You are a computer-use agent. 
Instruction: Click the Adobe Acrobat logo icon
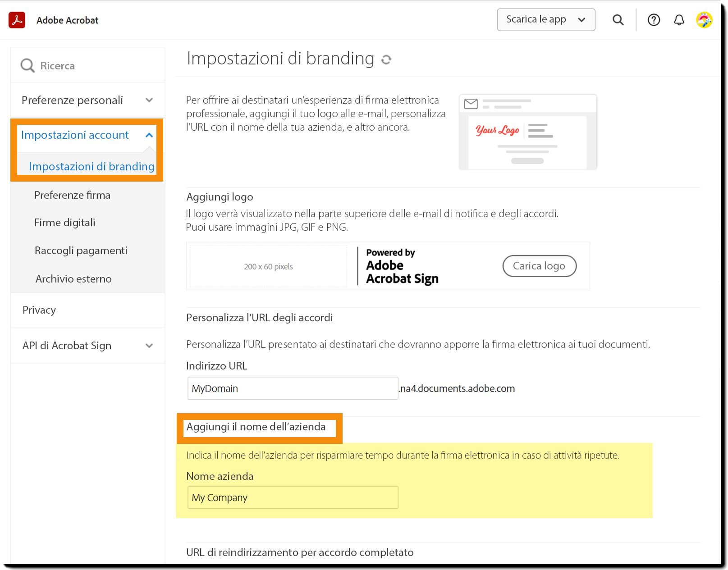click(x=17, y=20)
